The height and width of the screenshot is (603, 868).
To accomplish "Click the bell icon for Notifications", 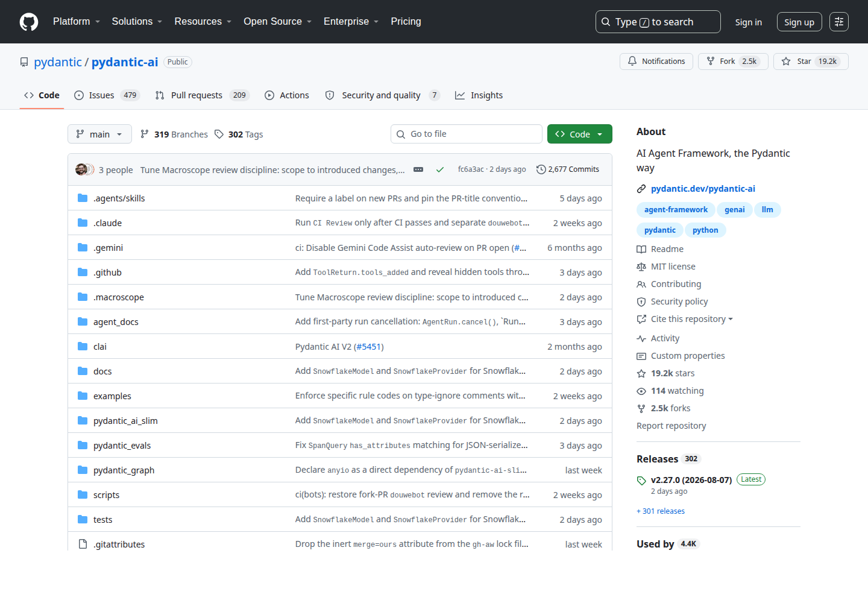I will click(x=632, y=62).
